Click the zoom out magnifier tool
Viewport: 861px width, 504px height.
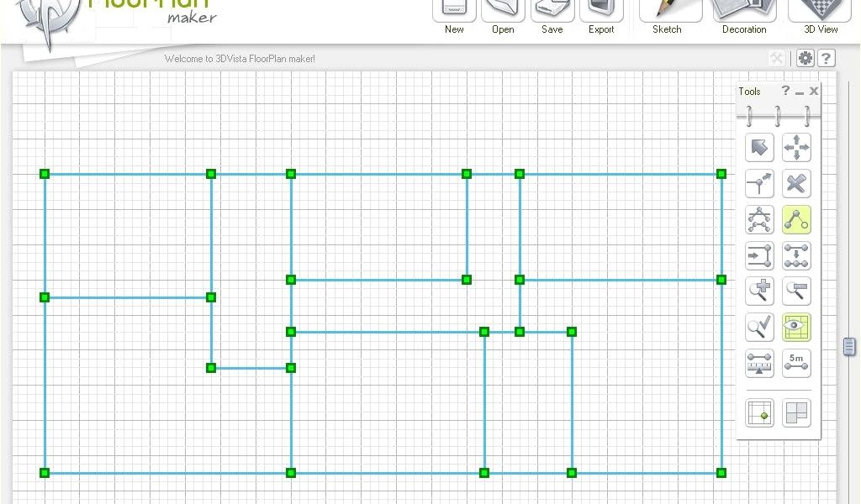pos(796,291)
